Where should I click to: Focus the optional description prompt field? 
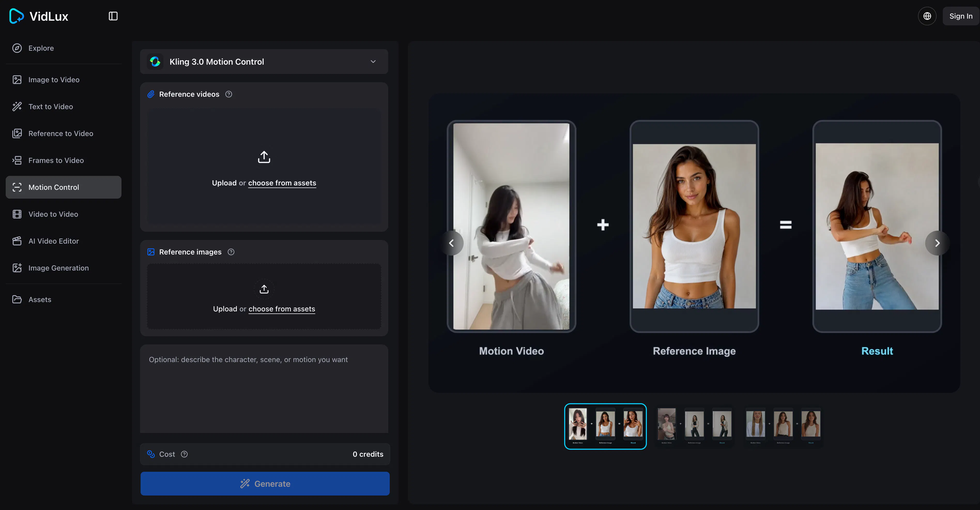[264, 389]
